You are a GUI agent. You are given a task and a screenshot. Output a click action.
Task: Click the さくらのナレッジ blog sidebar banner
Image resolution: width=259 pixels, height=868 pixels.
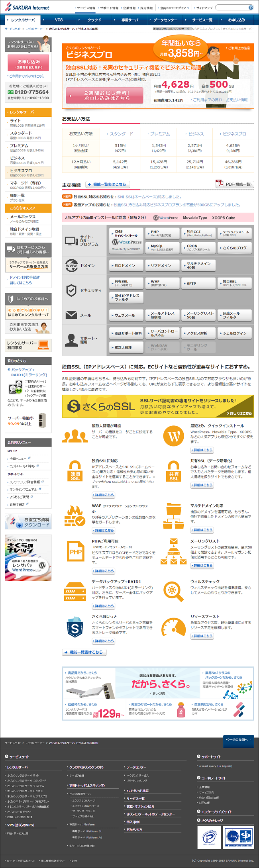coord(28,558)
